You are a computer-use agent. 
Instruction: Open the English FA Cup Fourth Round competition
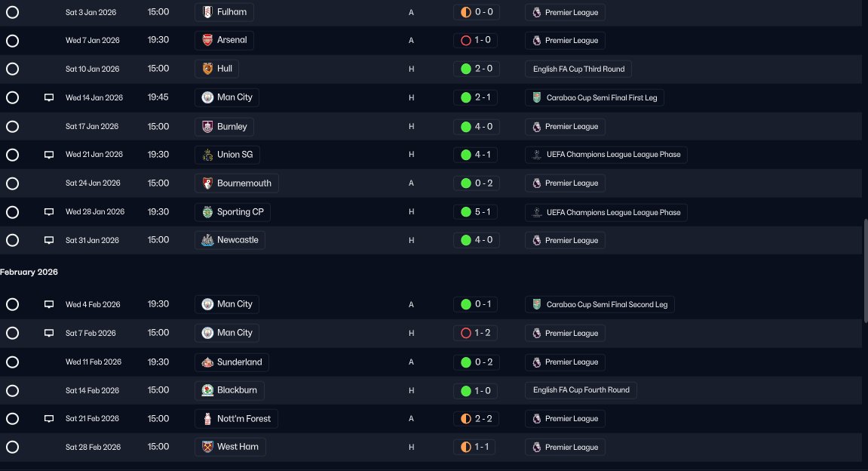[581, 390]
